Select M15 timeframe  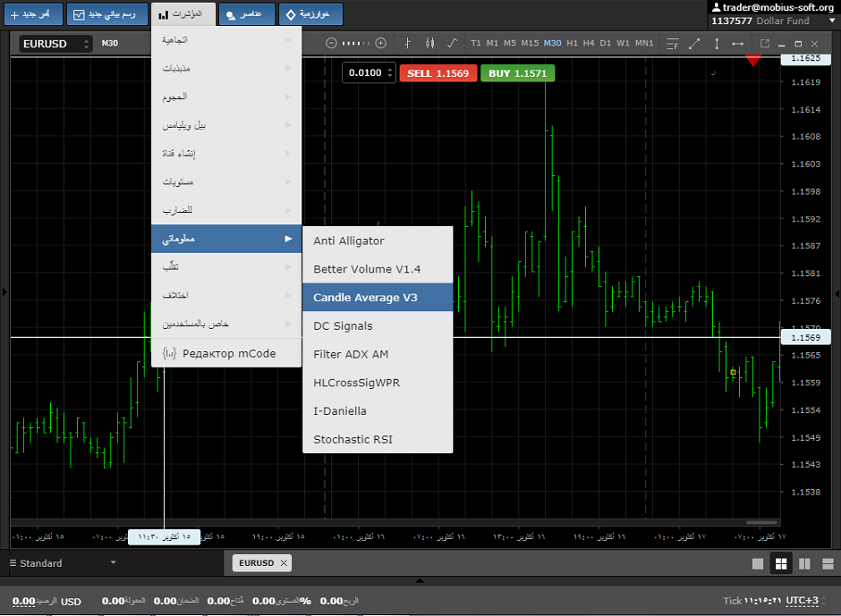click(x=530, y=44)
